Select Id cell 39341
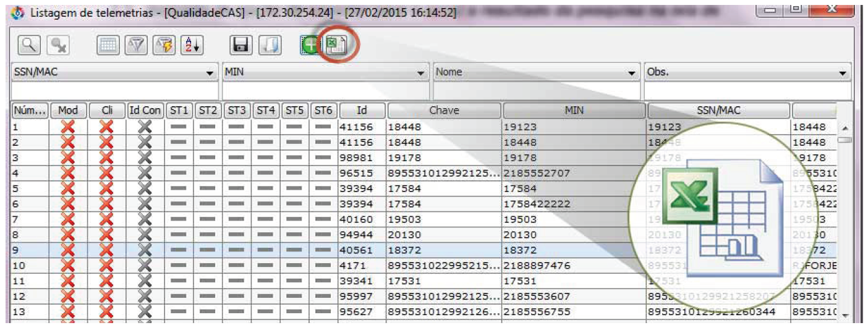868x333 pixels. click(362, 281)
